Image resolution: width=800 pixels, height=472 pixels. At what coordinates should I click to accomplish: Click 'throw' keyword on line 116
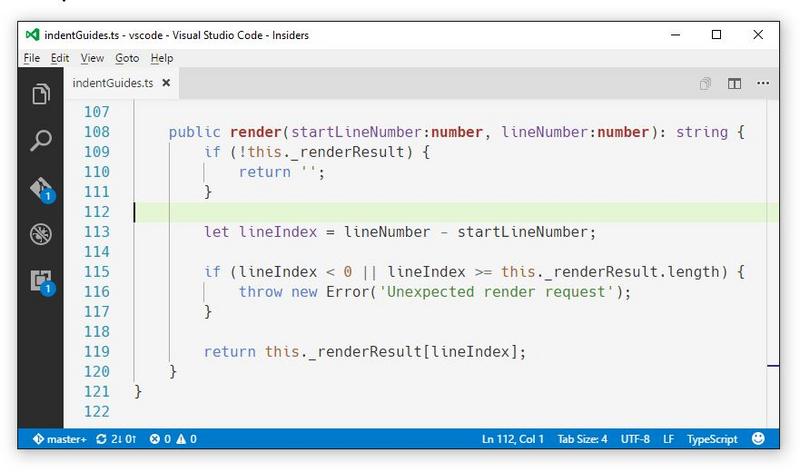(260, 292)
